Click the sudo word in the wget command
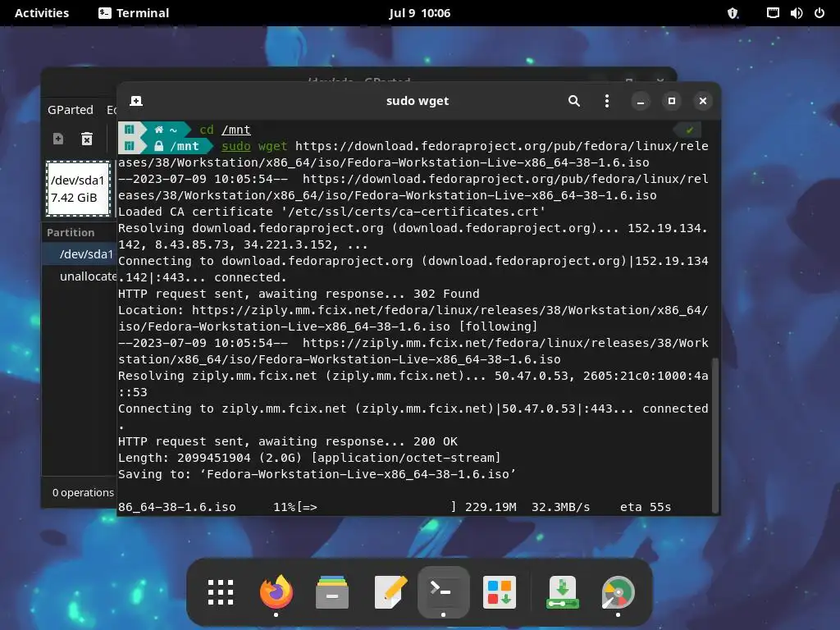 [235, 146]
